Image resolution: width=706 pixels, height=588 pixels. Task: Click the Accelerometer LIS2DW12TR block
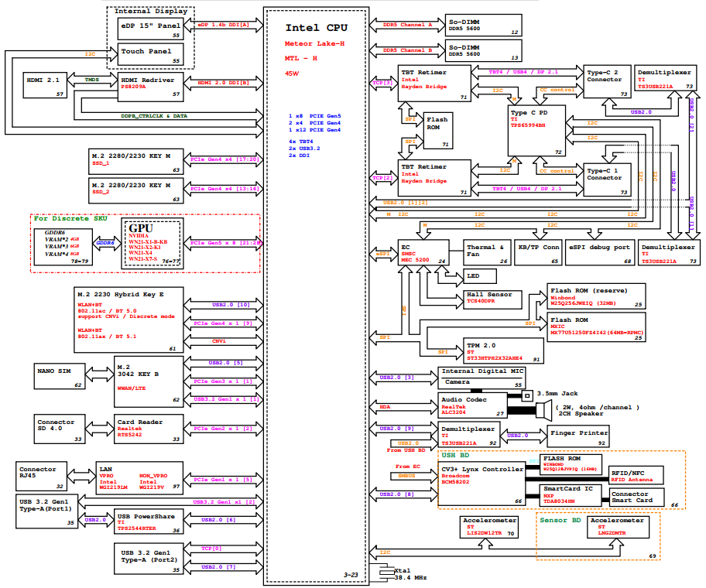point(489,527)
